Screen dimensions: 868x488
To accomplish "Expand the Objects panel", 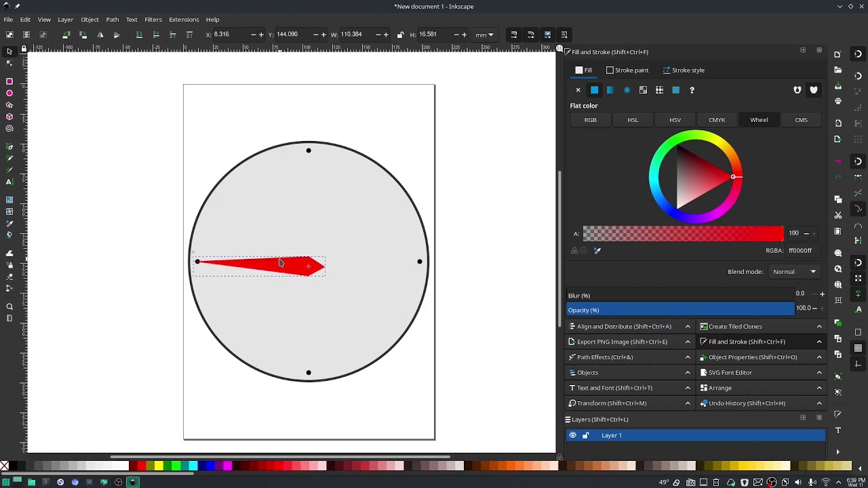I will tap(629, 373).
